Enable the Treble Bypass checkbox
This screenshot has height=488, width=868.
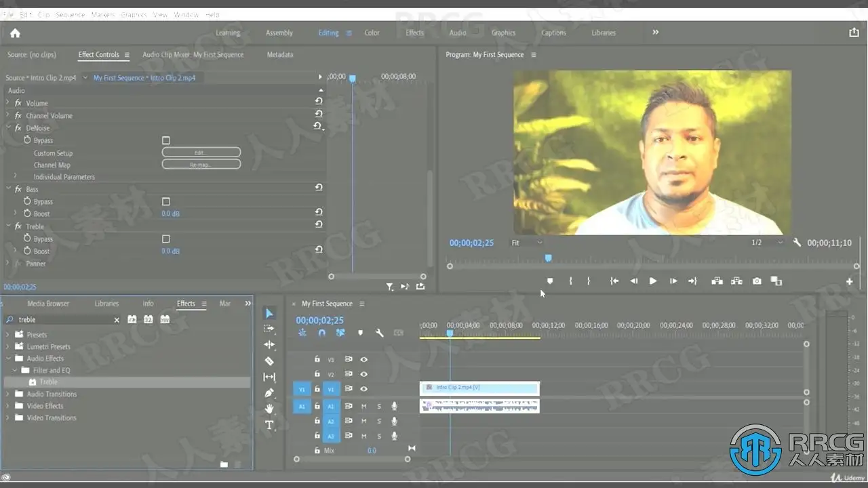coord(165,239)
